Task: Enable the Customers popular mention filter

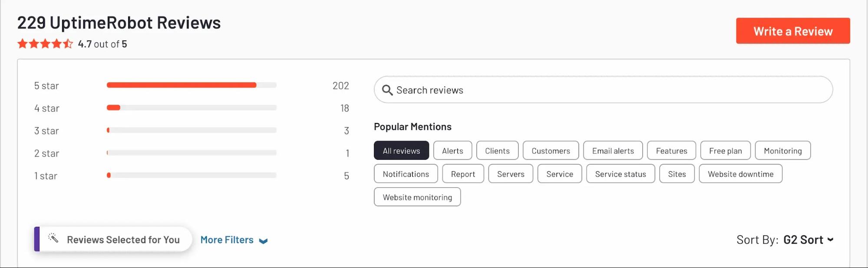Action: pyautogui.click(x=551, y=150)
